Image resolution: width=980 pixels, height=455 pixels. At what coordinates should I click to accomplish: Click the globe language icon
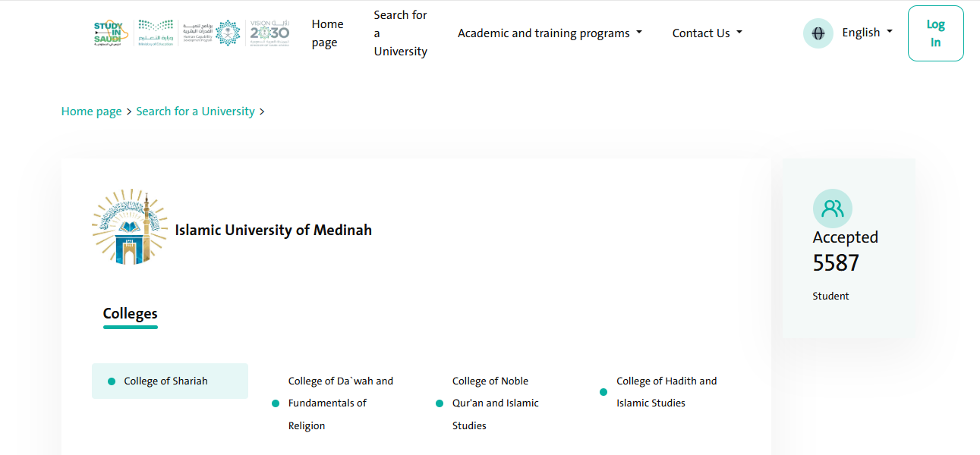tap(818, 33)
